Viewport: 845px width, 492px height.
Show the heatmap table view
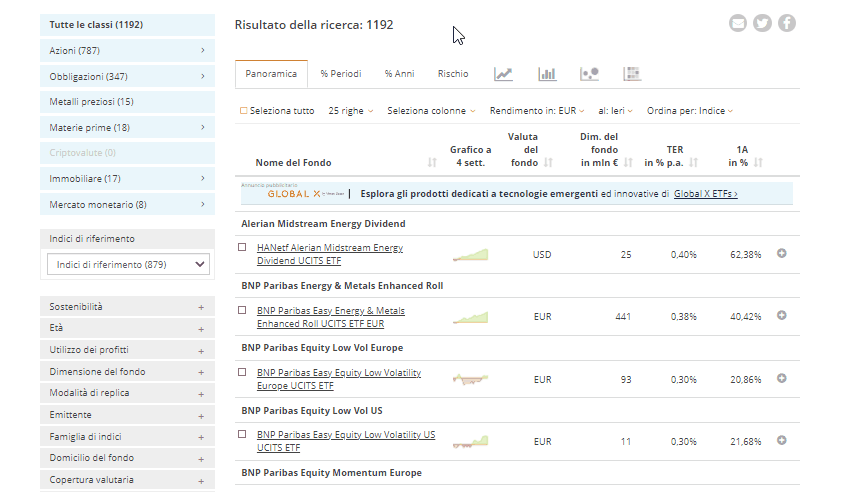[x=631, y=74]
